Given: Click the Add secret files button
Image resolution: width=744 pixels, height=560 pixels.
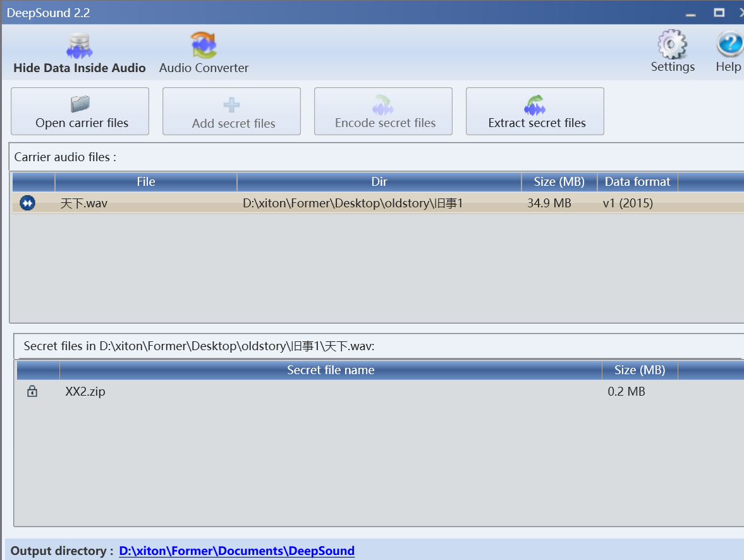Looking at the screenshot, I should click(231, 112).
